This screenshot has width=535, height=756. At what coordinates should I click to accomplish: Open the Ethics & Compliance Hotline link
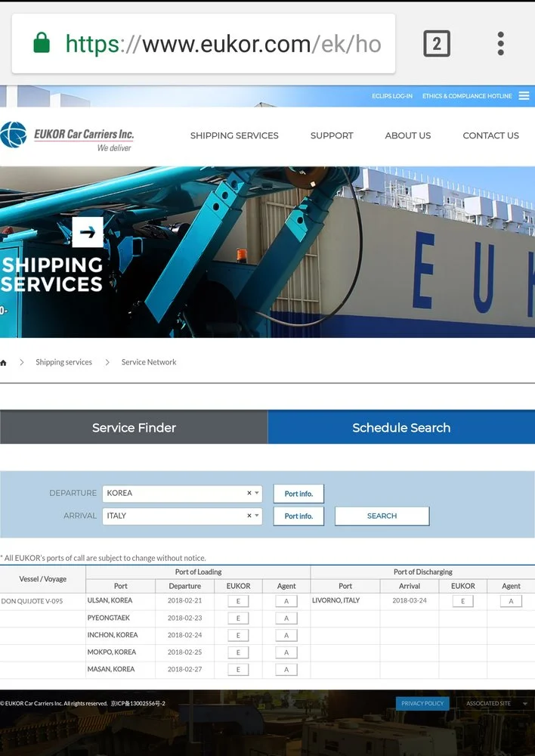[x=467, y=96]
